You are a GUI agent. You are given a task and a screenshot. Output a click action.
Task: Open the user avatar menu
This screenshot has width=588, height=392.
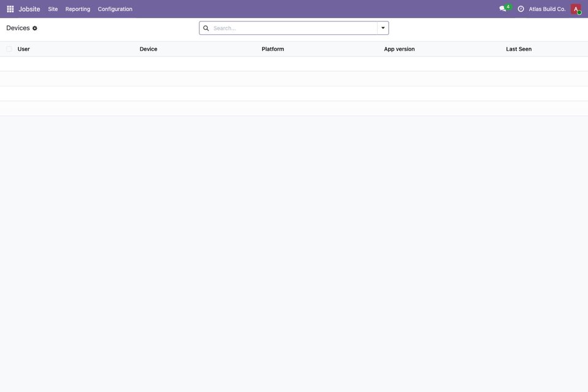tap(576, 9)
